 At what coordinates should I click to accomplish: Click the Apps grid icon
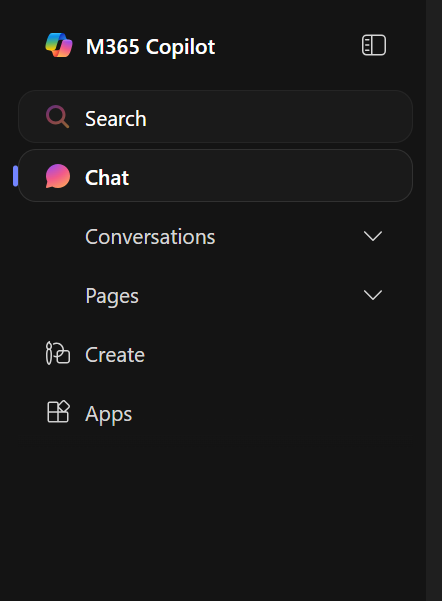[x=58, y=412]
